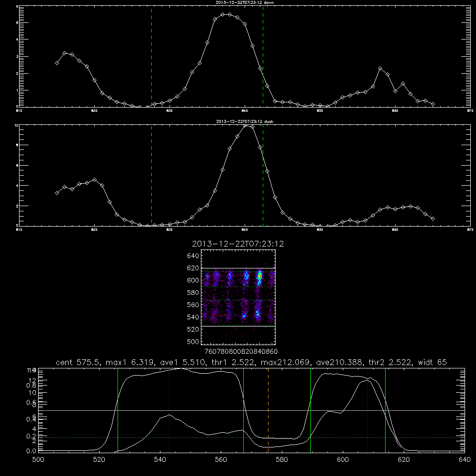Viewport: 476px width, 476px height.
Task: Click the upper solid white line across the spectrogram
Action: click(238, 268)
